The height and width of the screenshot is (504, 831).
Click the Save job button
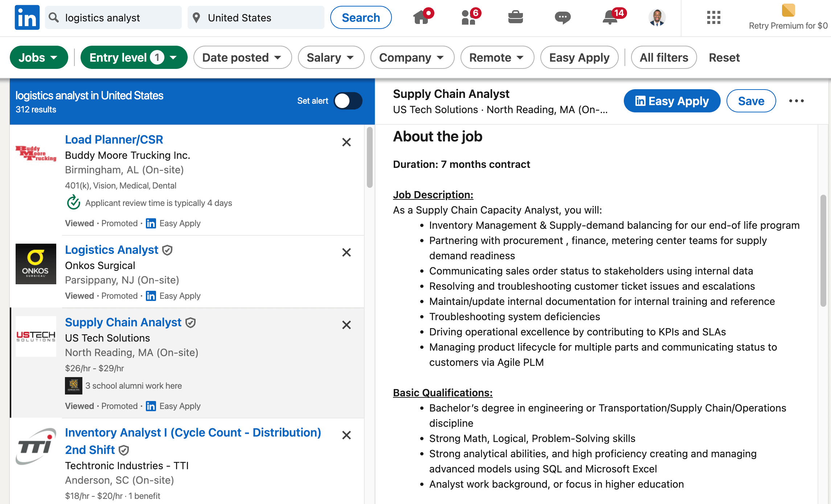751,101
